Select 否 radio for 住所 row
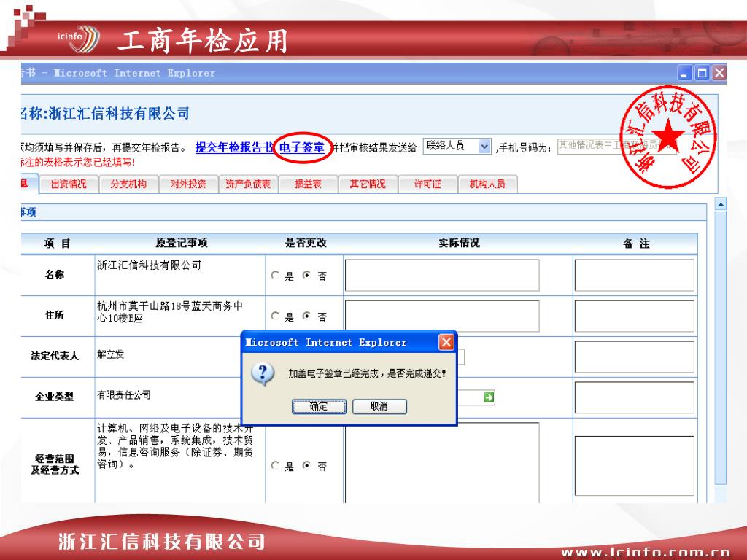 tap(307, 316)
